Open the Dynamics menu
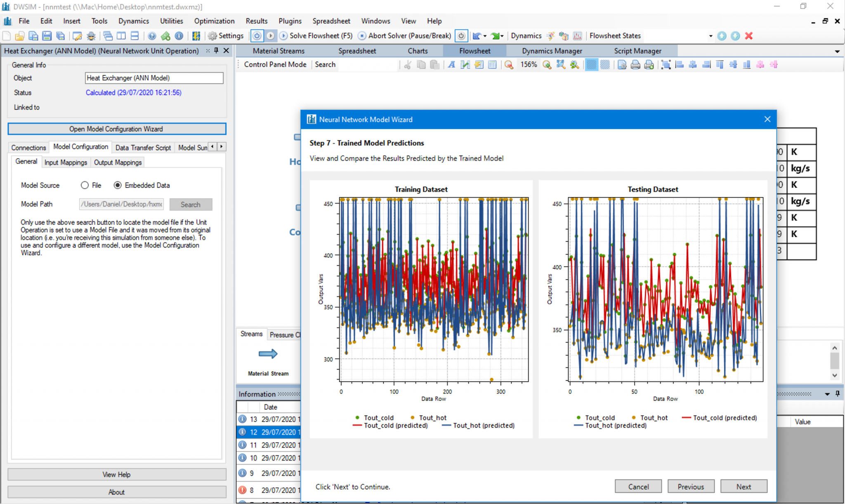 coord(133,21)
